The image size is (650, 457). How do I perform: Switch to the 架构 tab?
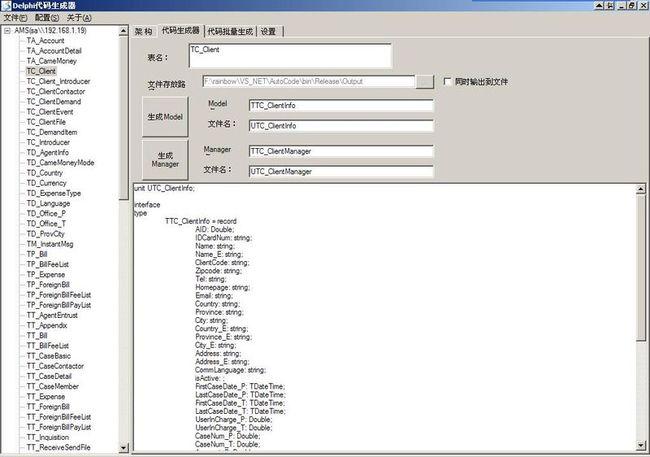pos(144,31)
